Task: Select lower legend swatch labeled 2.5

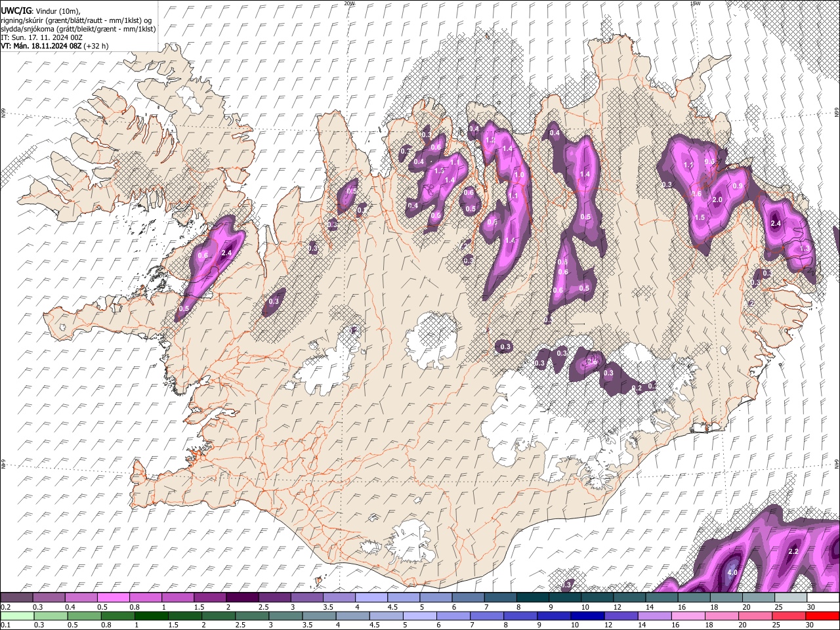Action: coord(252,616)
